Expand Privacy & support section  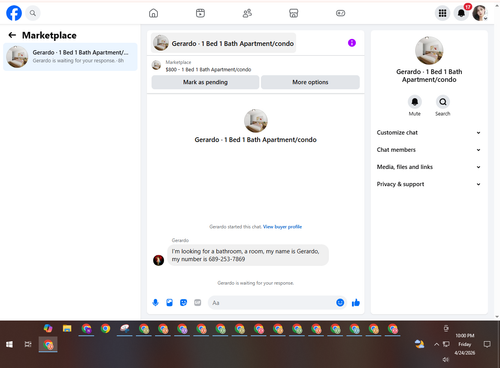429,184
